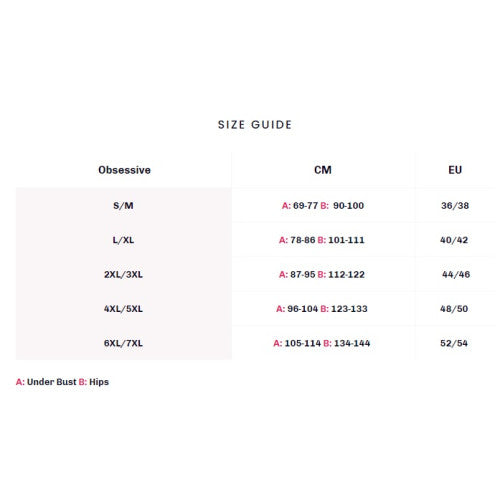
Task: Click the EU column header
Action: pyautogui.click(x=455, y=170)
